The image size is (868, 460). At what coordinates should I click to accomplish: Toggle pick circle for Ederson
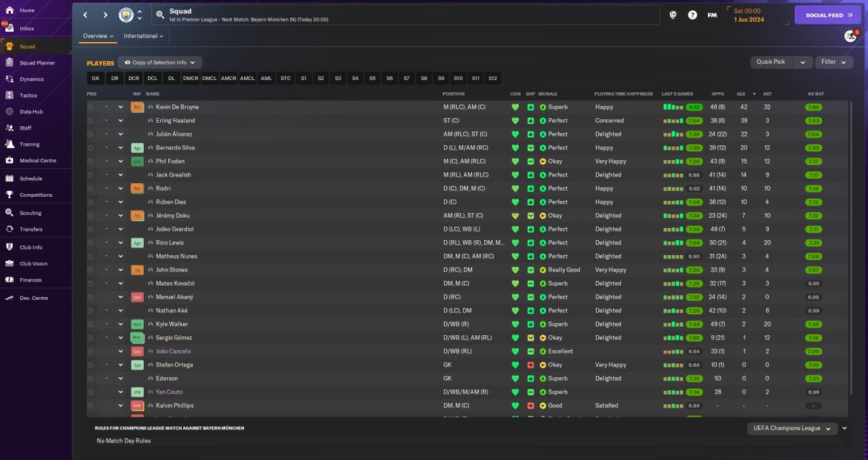click(91, 379)
